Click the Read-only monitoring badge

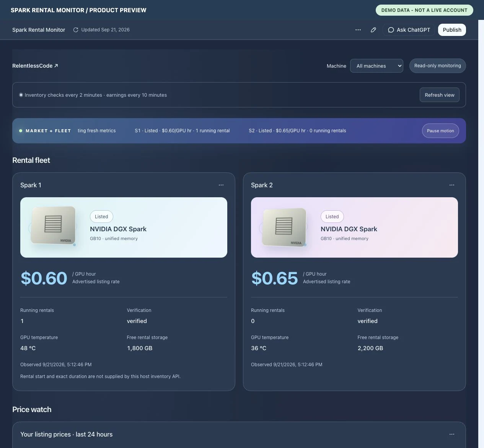[x=438, y=66]
